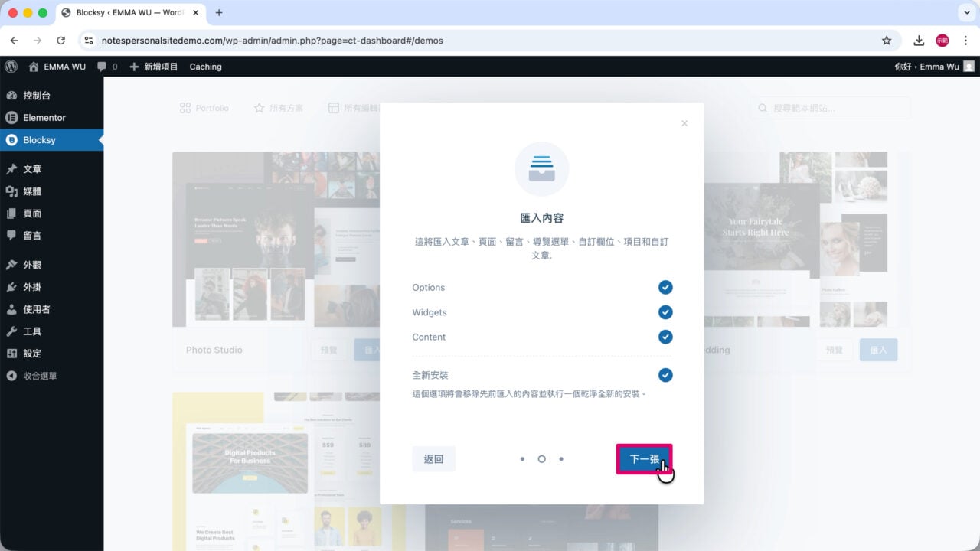Click the browser address bar URL
The height and width of the screenshot is (551, 980).
click(272, 41)
